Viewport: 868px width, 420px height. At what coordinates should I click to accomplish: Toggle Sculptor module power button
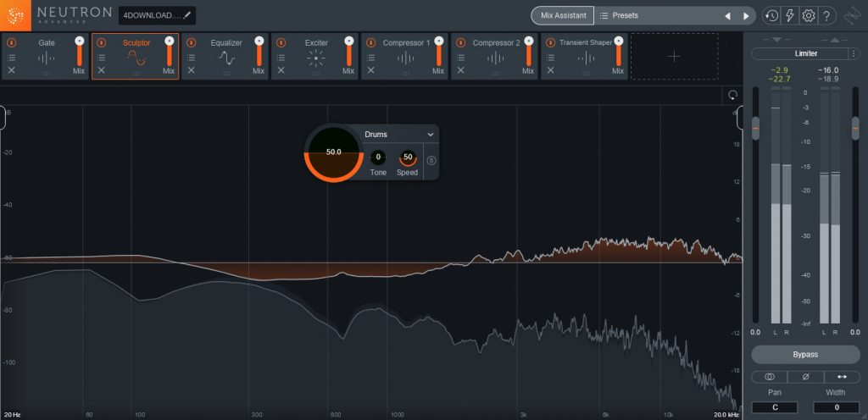[x=102, y=42]
